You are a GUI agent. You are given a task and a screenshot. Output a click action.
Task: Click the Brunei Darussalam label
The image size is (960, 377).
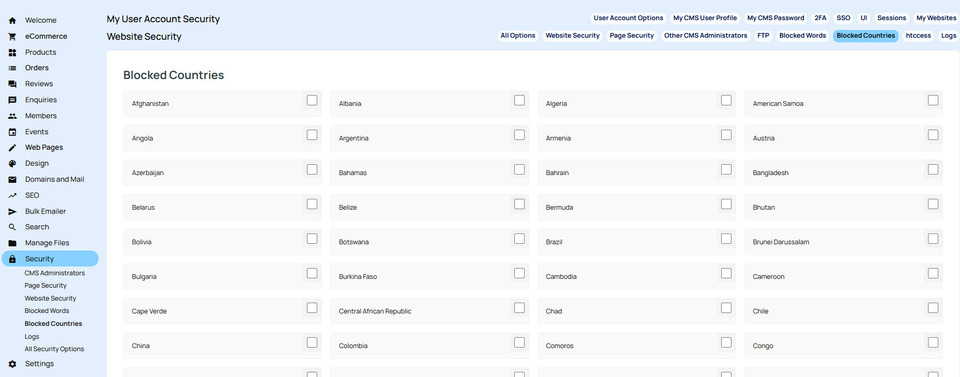781,242
